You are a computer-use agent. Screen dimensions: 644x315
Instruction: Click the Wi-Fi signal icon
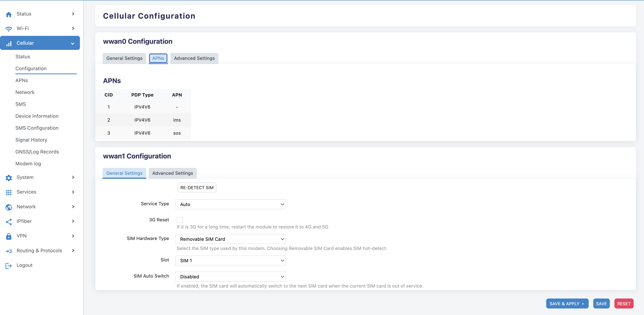point(9,29)
